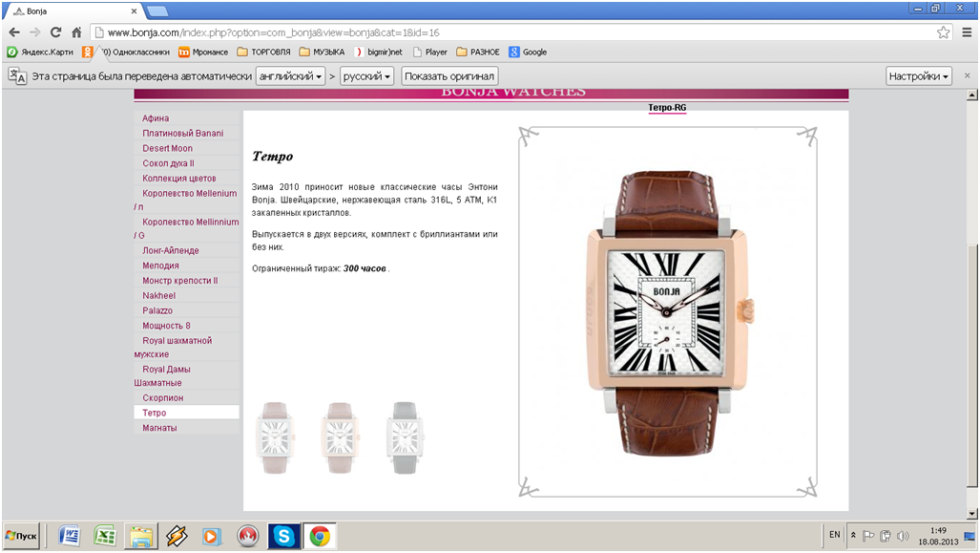This screenshot has width=980, height=553.
Task: Open the Google bookmark
Action: coord(528,52)
